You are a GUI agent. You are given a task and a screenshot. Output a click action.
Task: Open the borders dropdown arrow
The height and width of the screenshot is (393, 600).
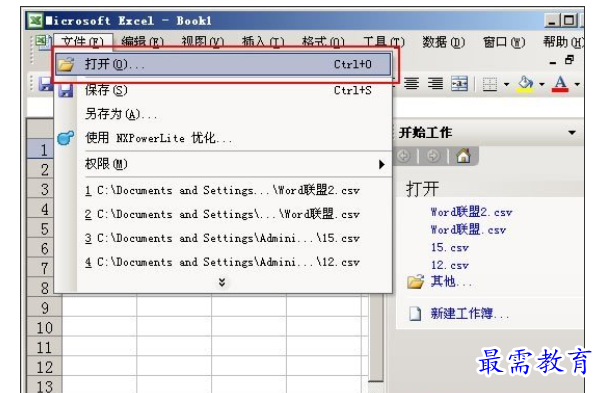pyautogui.click(x=507, y=84)
